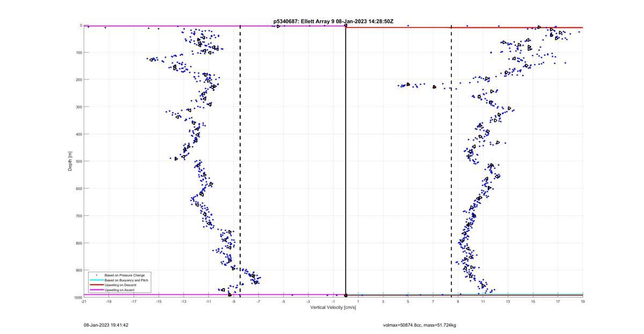Click x-axis tick label '9'
This screenshot has width=644, height=334.
458,301
